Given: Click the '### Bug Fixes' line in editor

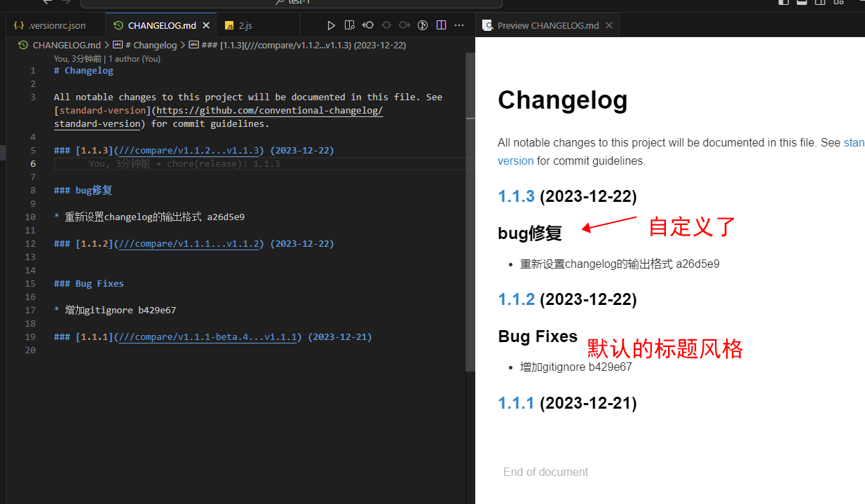Looking at the screenshot, I should [89, 284].
